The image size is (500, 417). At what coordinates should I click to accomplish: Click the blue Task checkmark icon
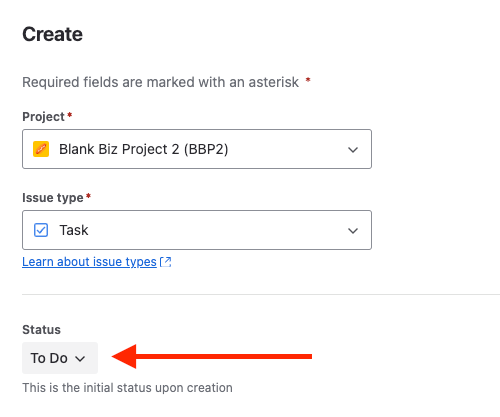tap(41, 230)
